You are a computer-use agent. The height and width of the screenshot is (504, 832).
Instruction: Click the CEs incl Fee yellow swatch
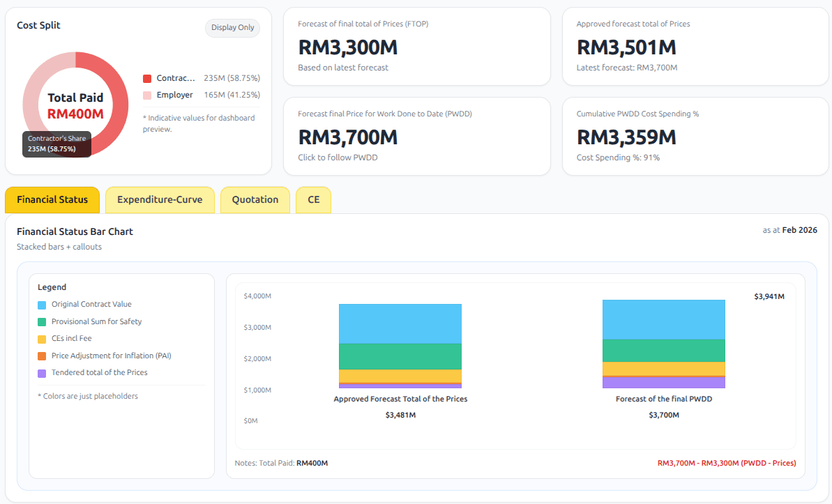(42, 339)
